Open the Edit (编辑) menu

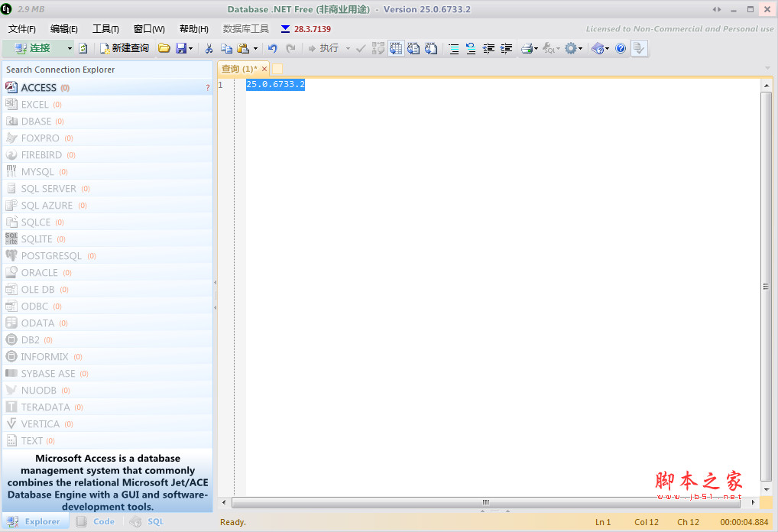64,29
